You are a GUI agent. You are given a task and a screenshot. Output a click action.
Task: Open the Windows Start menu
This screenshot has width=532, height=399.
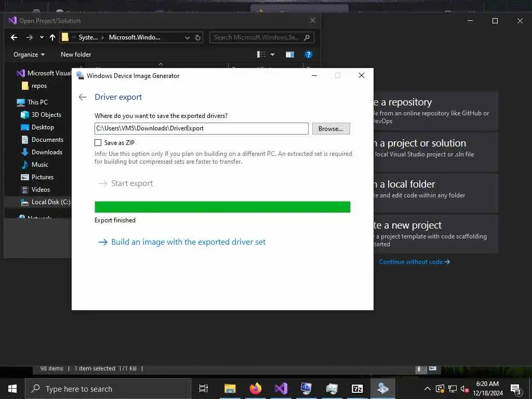point(12,389)
